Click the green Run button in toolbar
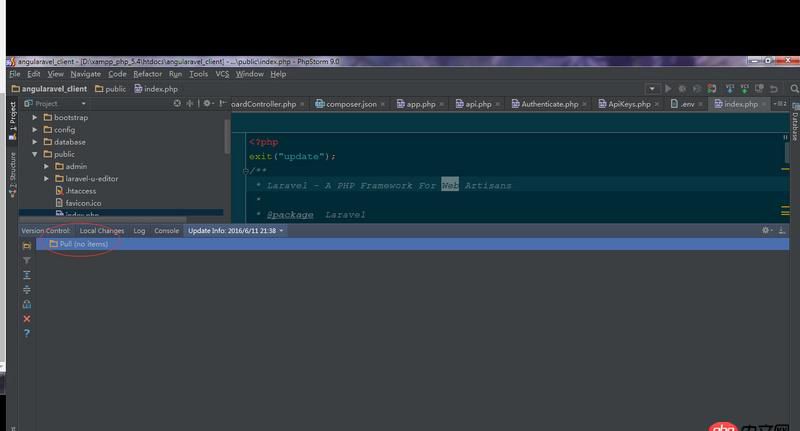Image resolution: width=800 pixels, height=431 pixels. [x=668, y=88]
